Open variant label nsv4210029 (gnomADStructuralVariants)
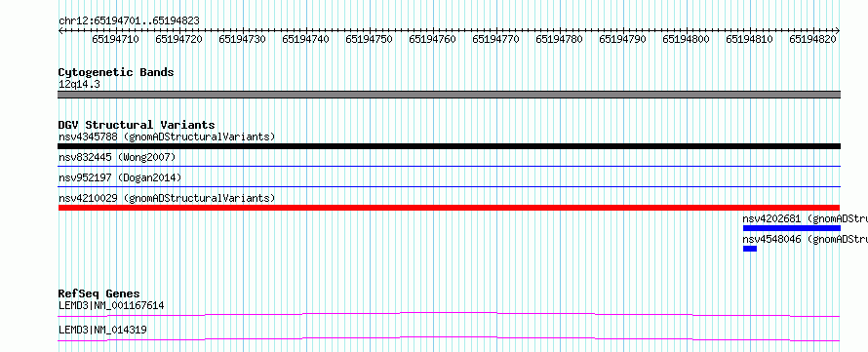This screenshot has width=868, height=352. 167,198
